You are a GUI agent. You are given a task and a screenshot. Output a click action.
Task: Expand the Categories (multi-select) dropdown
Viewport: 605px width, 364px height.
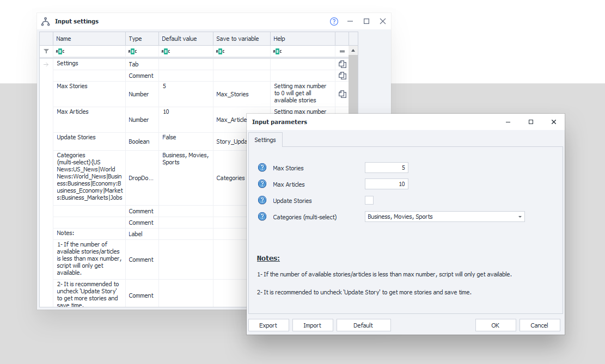click(520, 217)
